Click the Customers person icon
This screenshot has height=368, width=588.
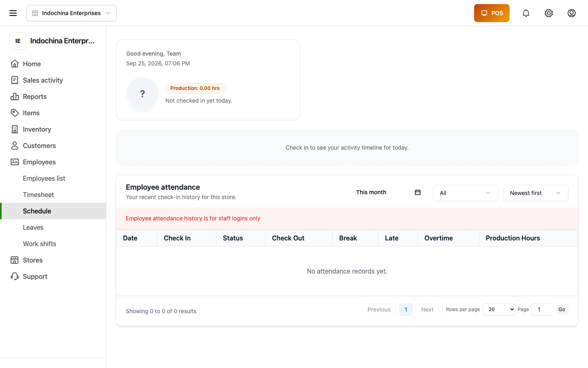pyautogui.click(x=15, y=146)
